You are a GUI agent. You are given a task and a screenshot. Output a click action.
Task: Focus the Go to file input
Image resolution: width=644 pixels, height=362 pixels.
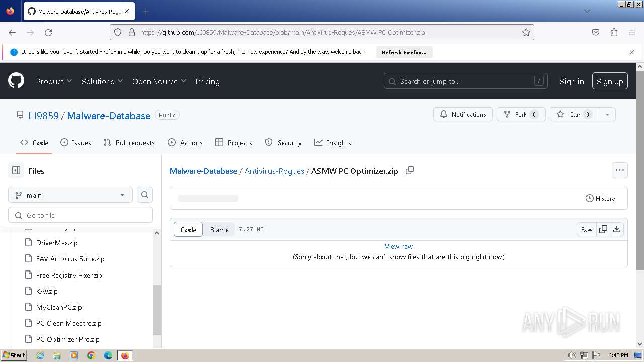(x=80, y=215)
